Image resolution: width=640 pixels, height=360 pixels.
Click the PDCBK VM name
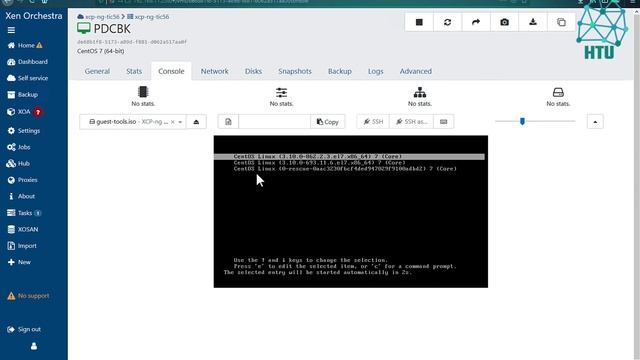point(112,29)
